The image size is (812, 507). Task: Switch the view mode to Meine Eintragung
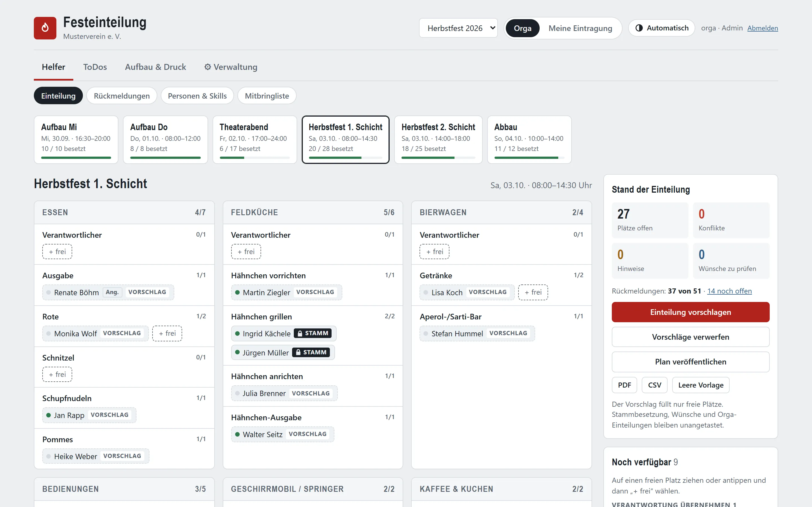click(x=580, y=28)
